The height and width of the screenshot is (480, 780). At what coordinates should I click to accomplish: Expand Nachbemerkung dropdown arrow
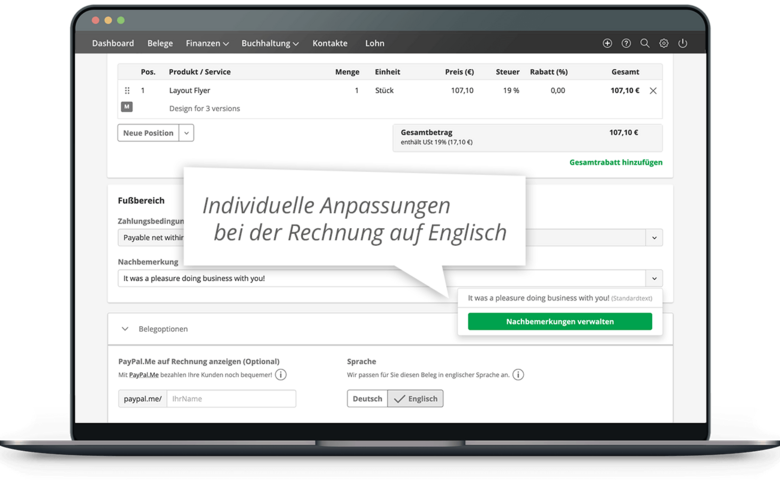653,279
